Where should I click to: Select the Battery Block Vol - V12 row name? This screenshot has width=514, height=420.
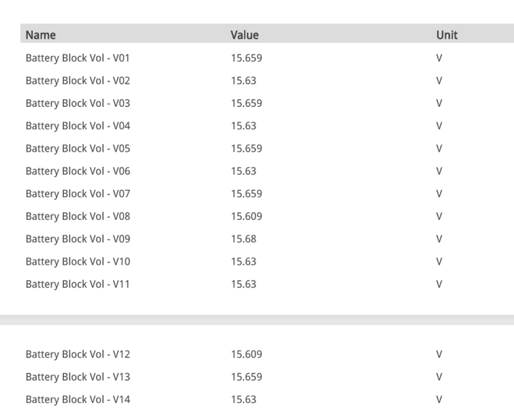[78, 355]
